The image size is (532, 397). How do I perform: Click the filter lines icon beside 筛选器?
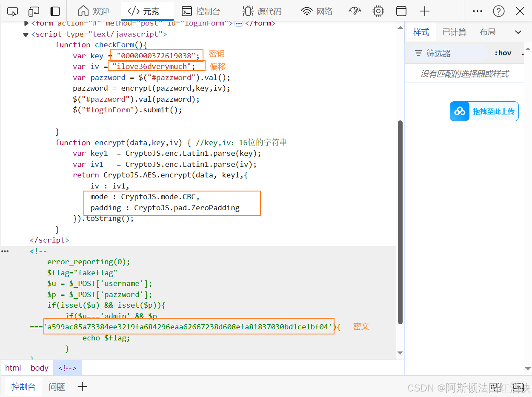(x=419, y=53)
